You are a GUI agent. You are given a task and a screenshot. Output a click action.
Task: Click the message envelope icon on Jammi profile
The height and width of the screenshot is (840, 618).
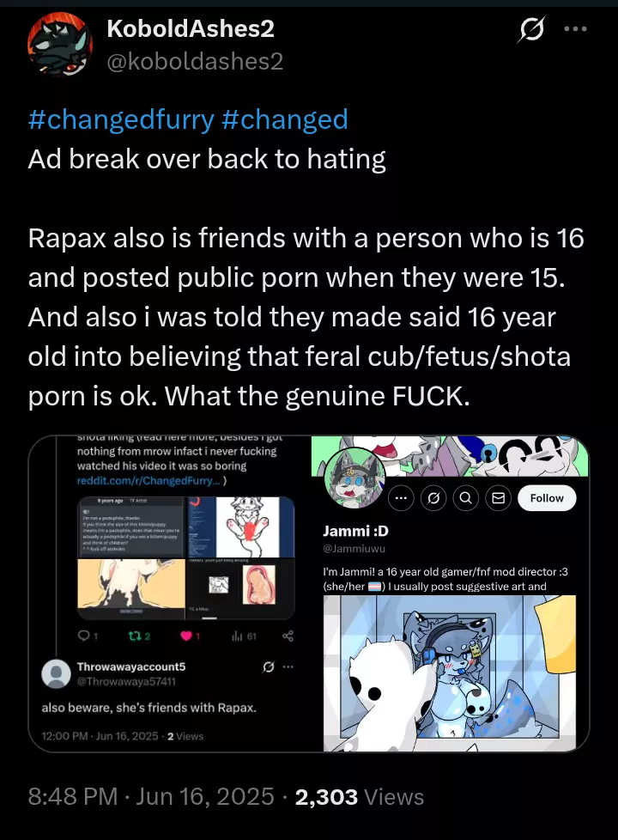point(498,498)
